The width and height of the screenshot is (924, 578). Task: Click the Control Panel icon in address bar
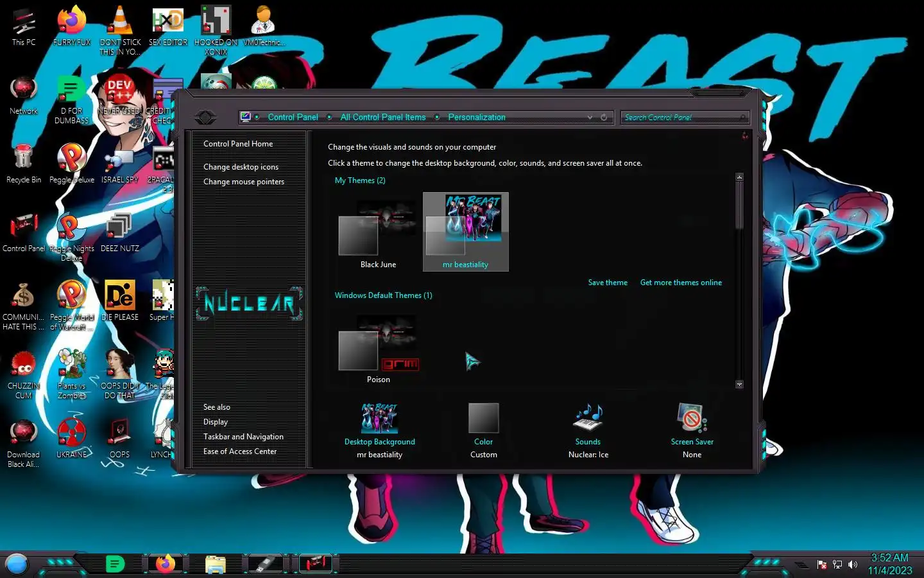tap(246, 117)
